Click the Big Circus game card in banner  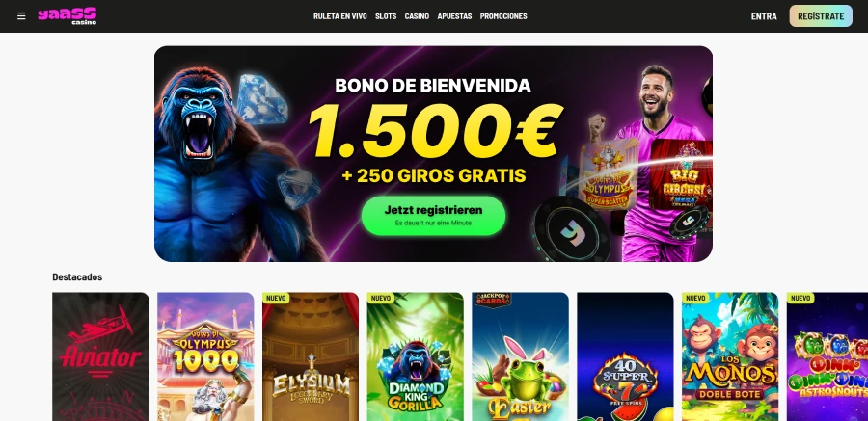680,174
